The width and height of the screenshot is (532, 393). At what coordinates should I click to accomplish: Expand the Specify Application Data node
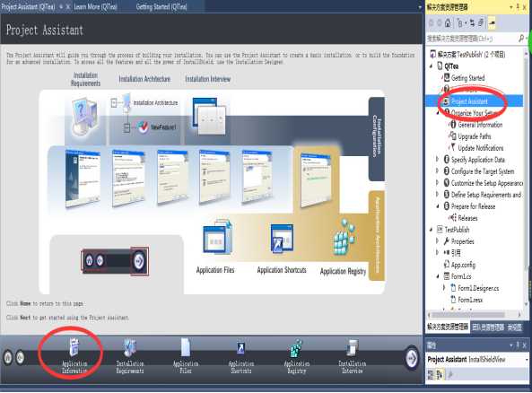coord(437,159)
